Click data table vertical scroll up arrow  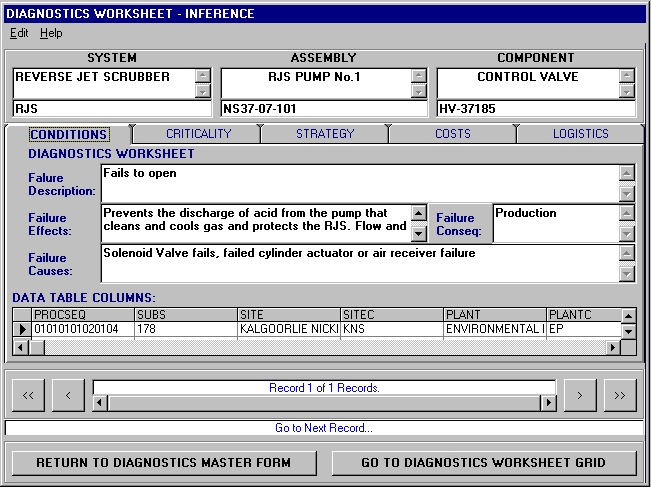tap(629, 316)
